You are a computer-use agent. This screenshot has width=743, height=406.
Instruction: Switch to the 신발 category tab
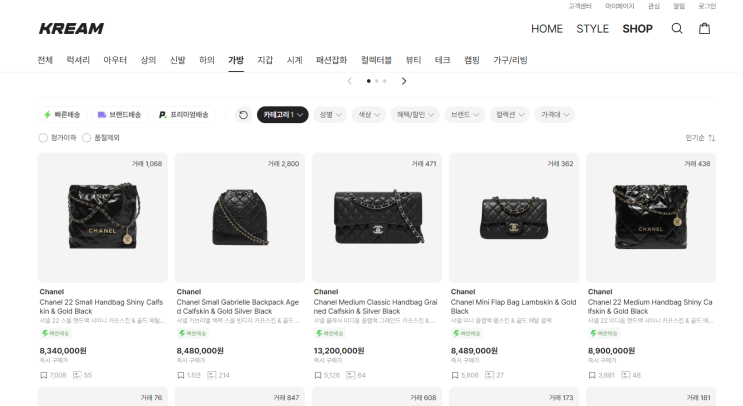pos(178,60)
